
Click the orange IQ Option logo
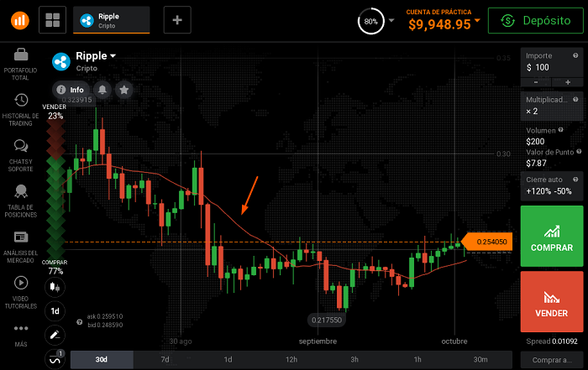click(20, 20)
